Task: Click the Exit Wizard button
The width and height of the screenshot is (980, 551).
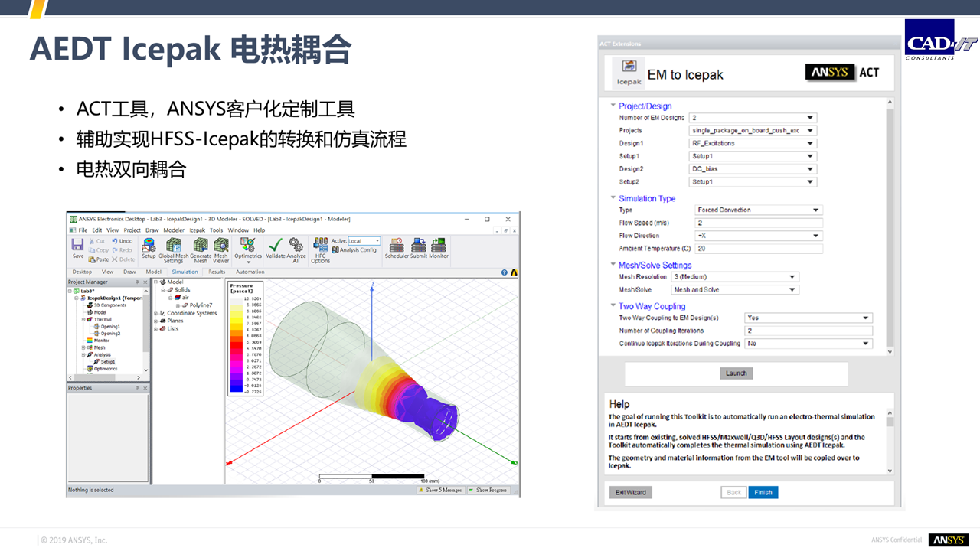Action: click(x=631, y=492)
